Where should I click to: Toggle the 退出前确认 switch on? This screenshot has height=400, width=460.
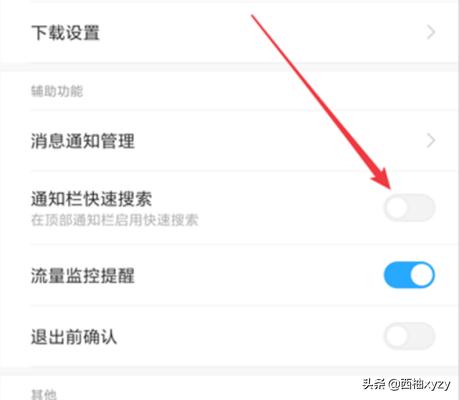409,336
